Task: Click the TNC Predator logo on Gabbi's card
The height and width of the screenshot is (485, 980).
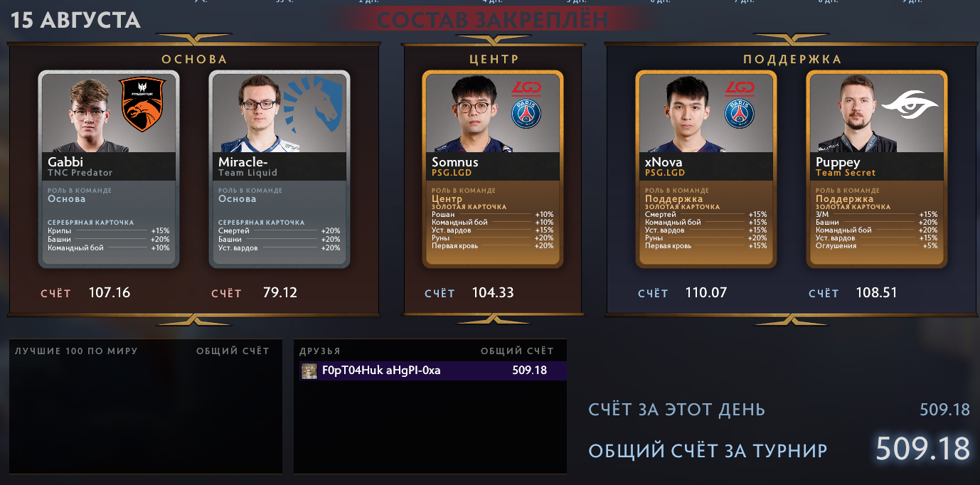Action: pos(142,105)
